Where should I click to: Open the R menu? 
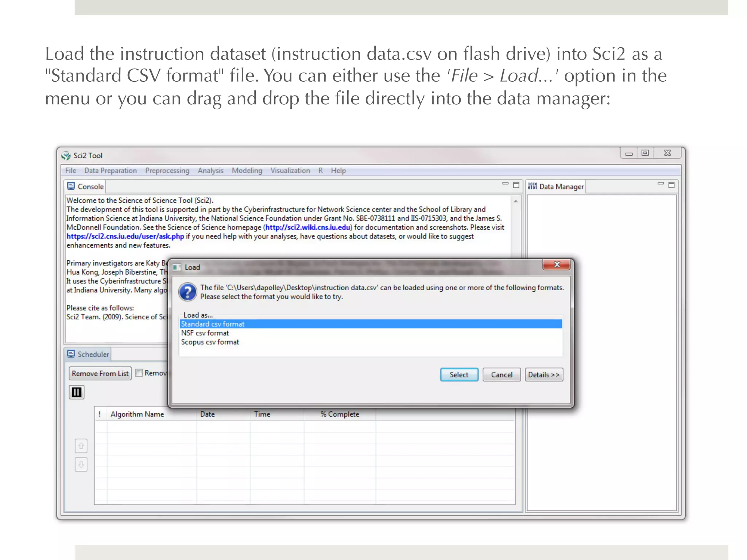pos(321,171)
